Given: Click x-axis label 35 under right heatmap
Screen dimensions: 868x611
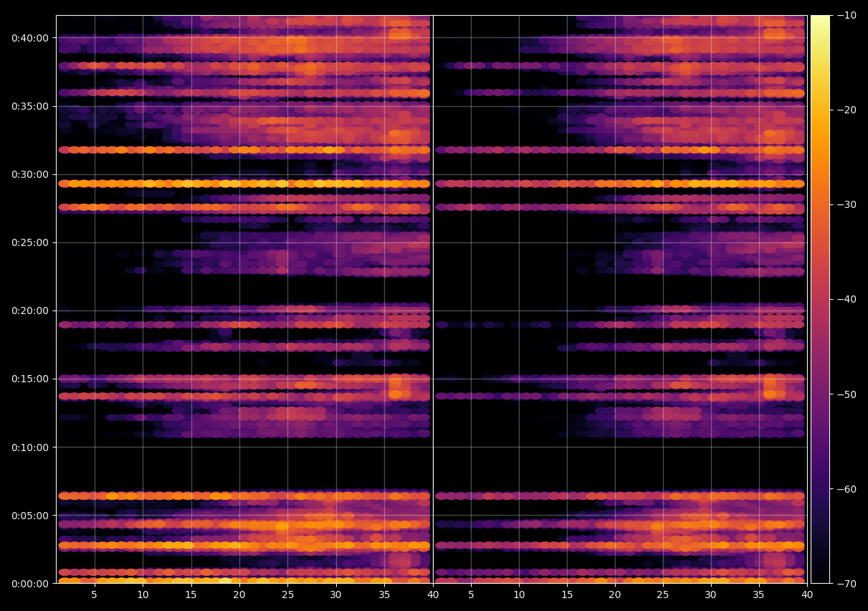Looking at the screenshot, I should [759, 595].
